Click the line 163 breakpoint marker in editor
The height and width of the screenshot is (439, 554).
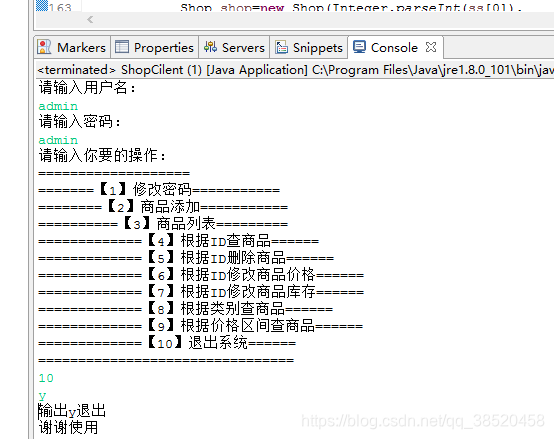coord(42,6)
